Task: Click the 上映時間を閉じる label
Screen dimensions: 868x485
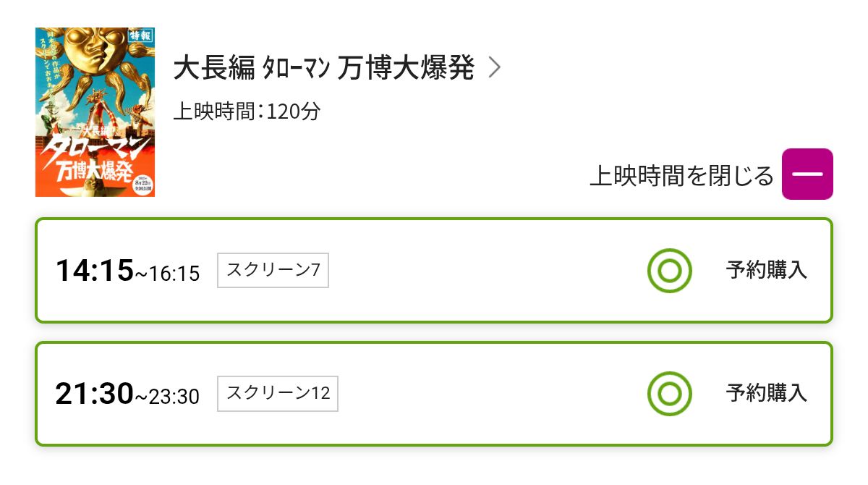Action: [681, 175]
